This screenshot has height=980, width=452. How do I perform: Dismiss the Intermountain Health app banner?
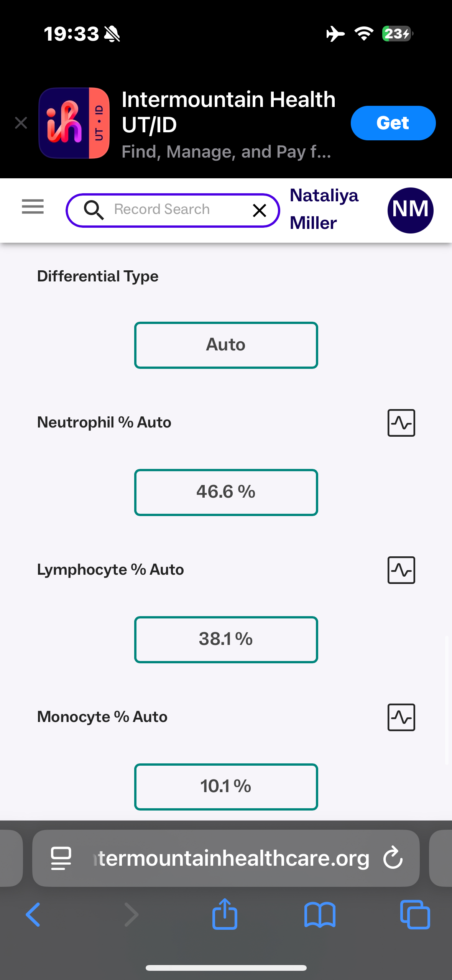tap(21, 123)
